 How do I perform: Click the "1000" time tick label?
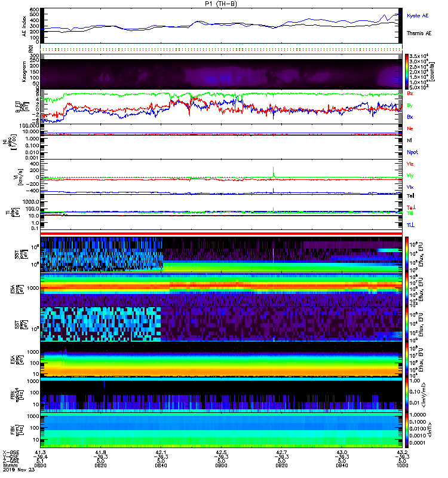point(402,465)
